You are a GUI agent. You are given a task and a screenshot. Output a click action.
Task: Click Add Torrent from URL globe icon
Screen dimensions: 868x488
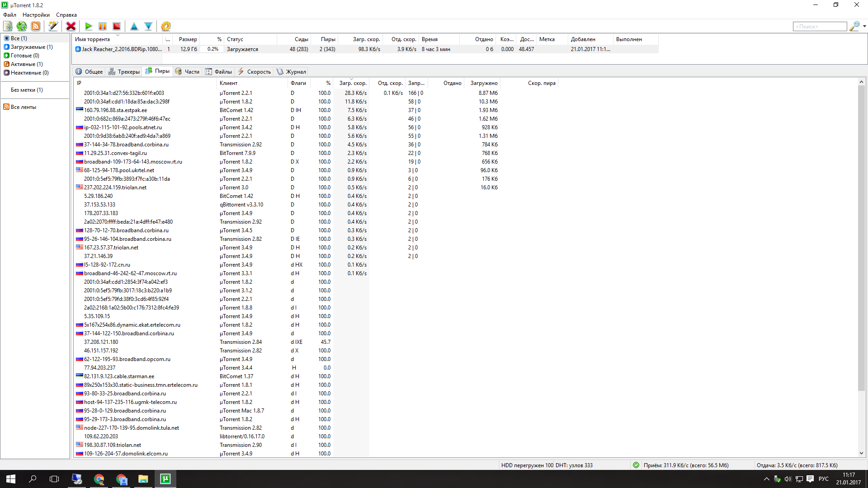point(22,26)
